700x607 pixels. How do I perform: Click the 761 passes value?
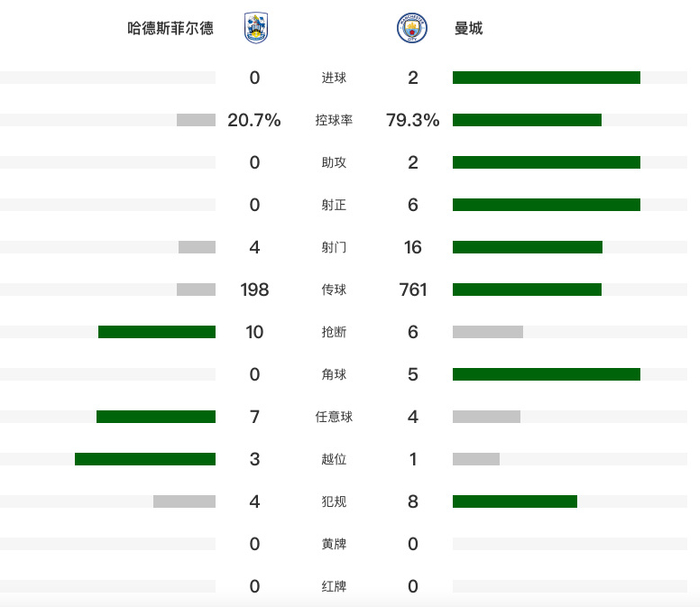(x=413, y=290)
